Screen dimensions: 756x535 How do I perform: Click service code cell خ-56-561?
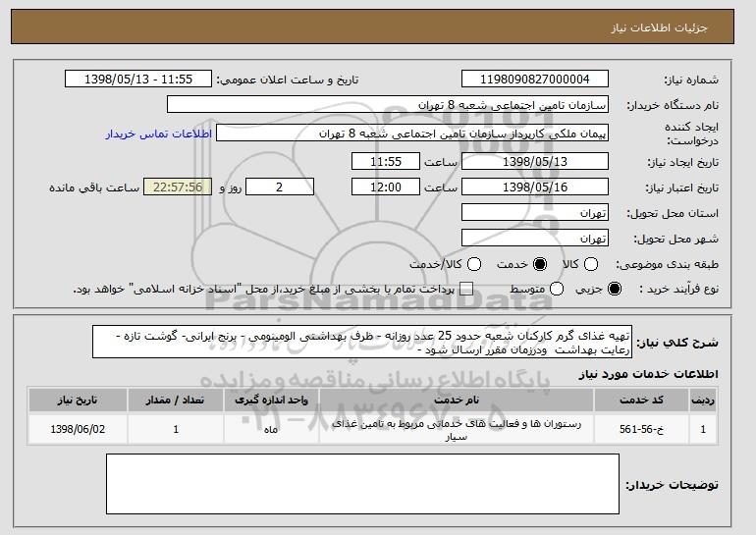click(x=641, y=429)
